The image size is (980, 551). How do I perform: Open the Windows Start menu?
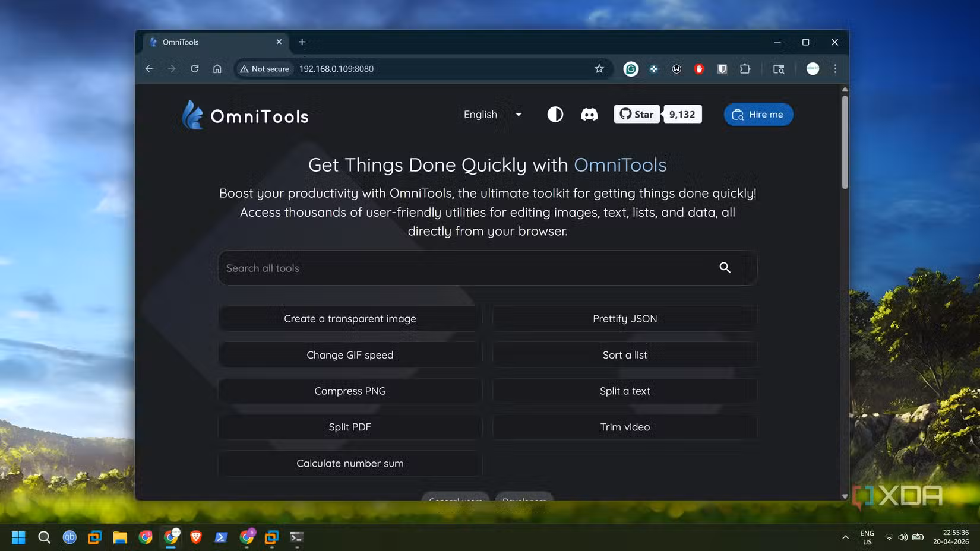18,537
